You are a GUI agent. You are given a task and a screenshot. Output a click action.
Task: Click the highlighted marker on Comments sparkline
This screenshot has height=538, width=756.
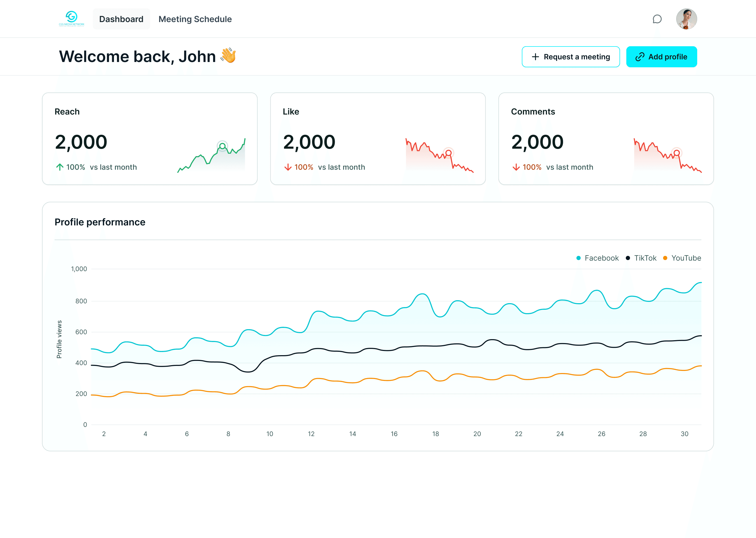tap(676, 153)
